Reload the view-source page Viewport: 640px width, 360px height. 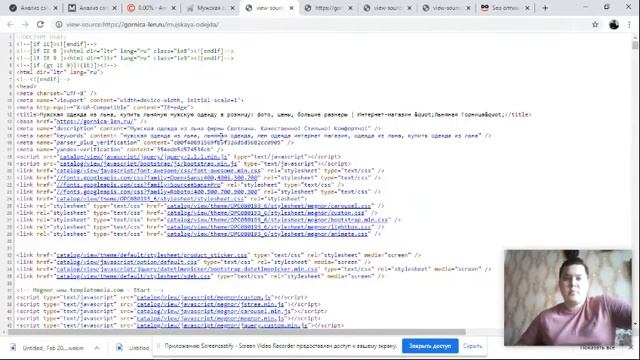point(40,24)
